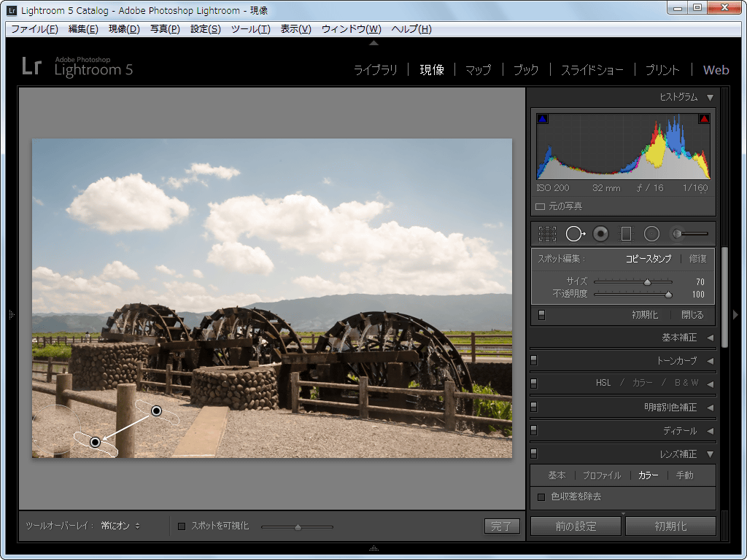Open the 現像(D) menu
Screen dimensions: 747x560
pyautogui.click(x=124, y=29)
